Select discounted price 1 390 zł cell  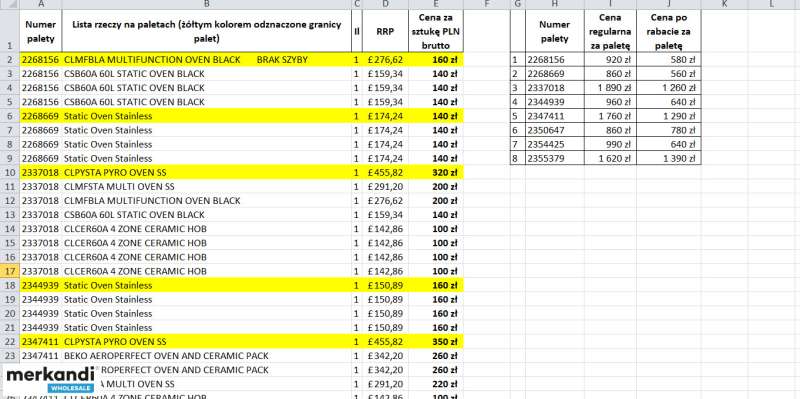668,158
